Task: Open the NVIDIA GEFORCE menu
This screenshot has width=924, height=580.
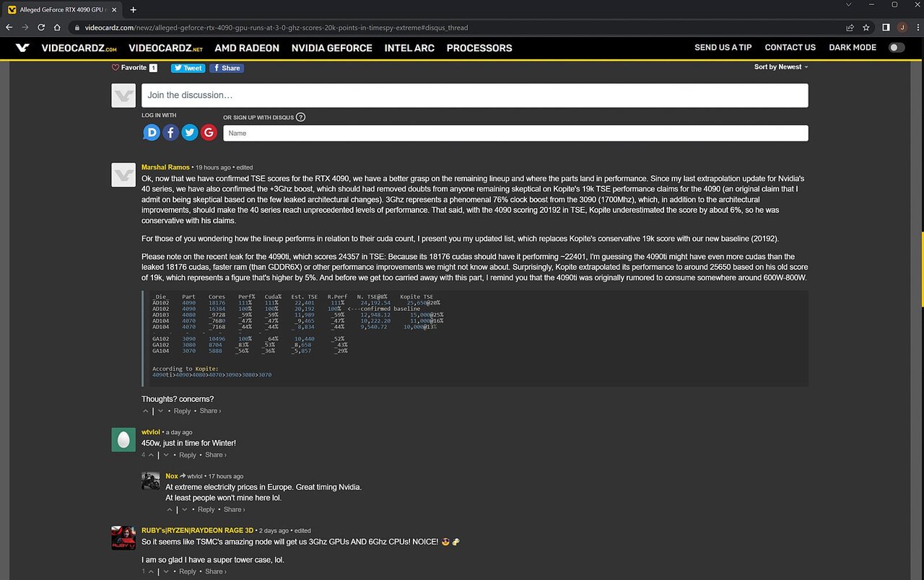Action: tap(331, 48)
